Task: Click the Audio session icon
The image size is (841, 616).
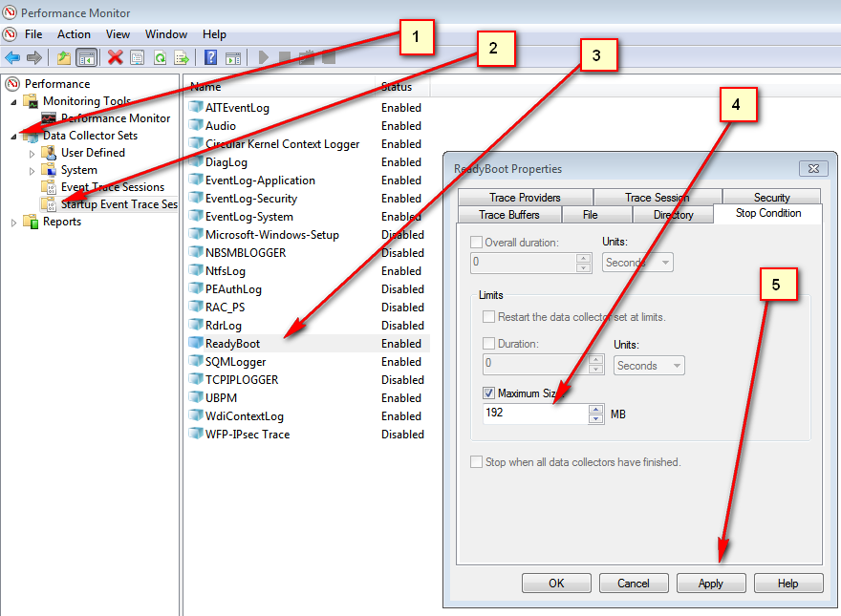Action: coord(196,125)
